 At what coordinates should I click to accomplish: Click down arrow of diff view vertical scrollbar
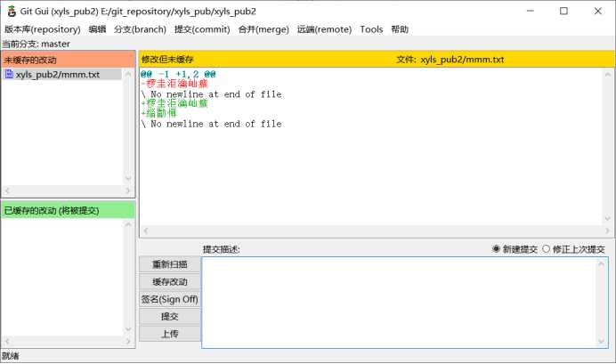(608, 219)
